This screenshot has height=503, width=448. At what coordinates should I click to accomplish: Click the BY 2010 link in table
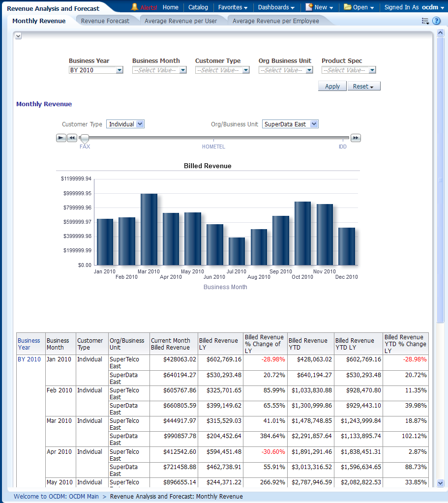[x=29, y=359]
